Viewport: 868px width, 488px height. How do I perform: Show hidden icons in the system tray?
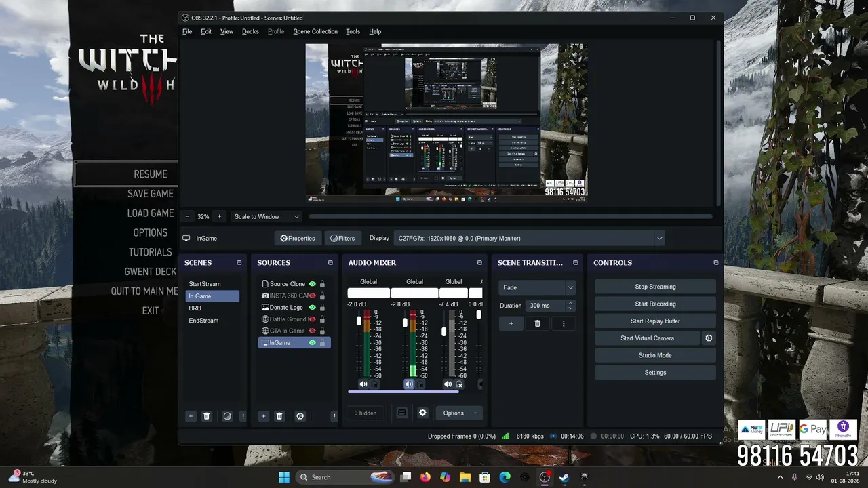[x=780, y=477]
